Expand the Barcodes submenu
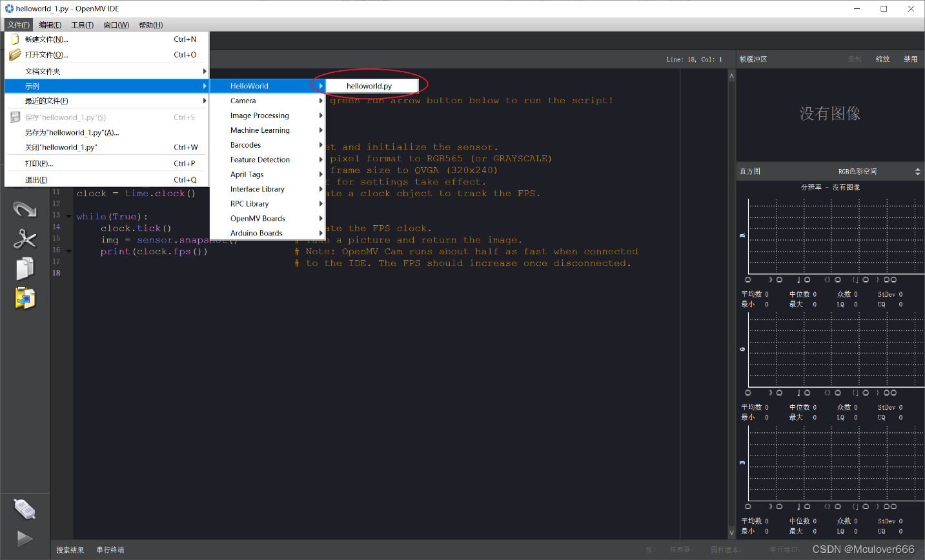 [x=267, y=145]
